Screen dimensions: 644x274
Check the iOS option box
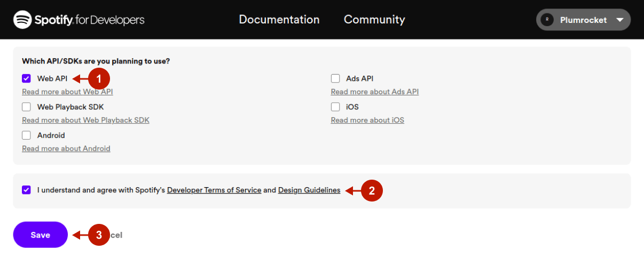(x=335, y=107)
